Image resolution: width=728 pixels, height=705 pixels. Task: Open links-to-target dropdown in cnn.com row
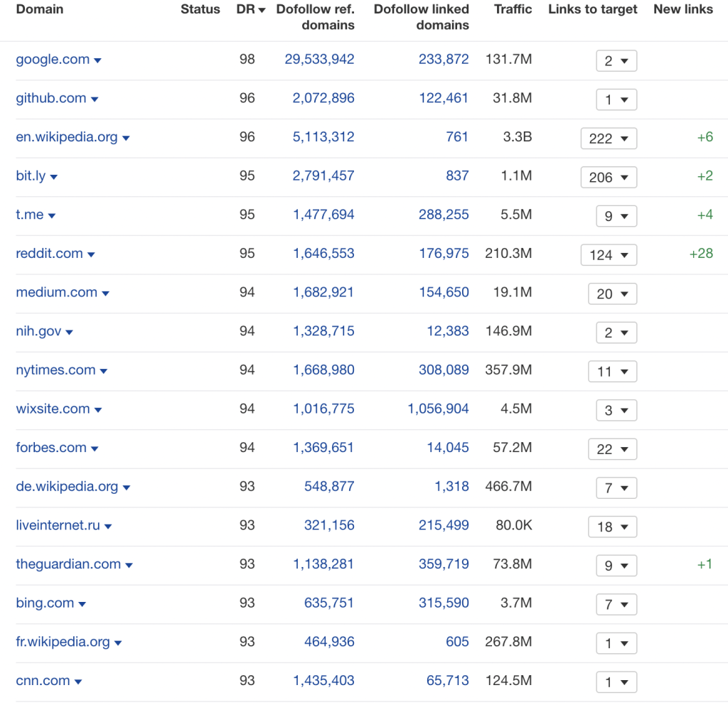pyautogui.click(x=616, y=682)
